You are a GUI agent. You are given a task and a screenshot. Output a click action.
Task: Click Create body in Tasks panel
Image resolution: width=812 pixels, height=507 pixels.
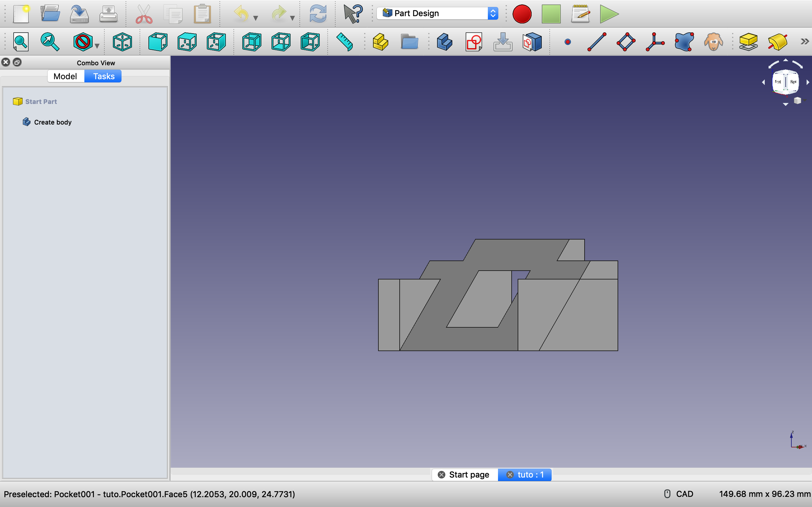point(53,122)
